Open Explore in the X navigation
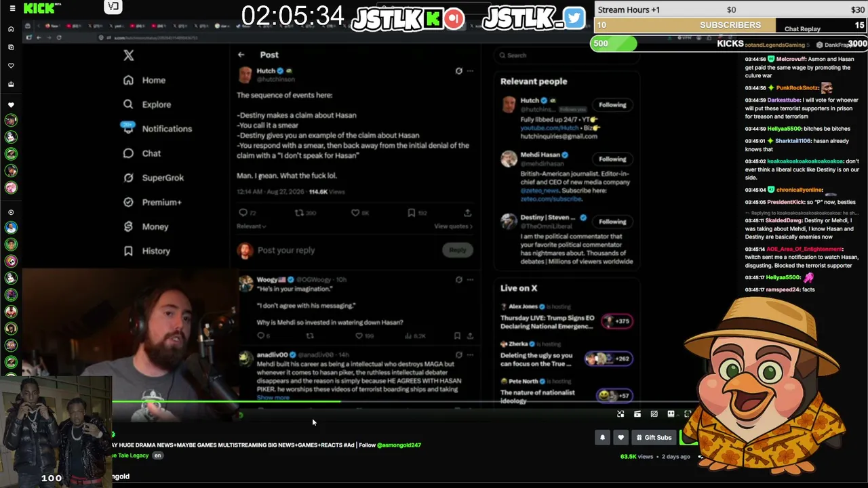Image resolution: width=868 pixels, height=488 pixels. pyautogui.click(x=147, y=104)
